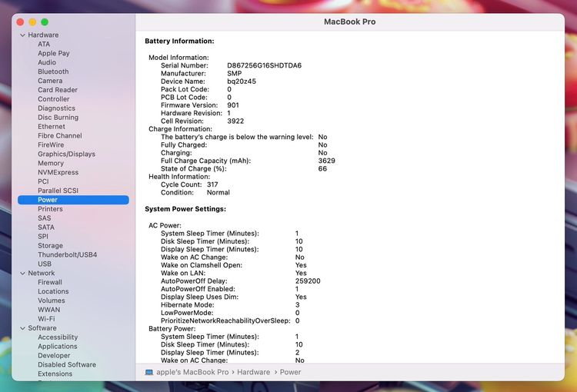Select Card Reader in sidebar

[x=58, y=90]
